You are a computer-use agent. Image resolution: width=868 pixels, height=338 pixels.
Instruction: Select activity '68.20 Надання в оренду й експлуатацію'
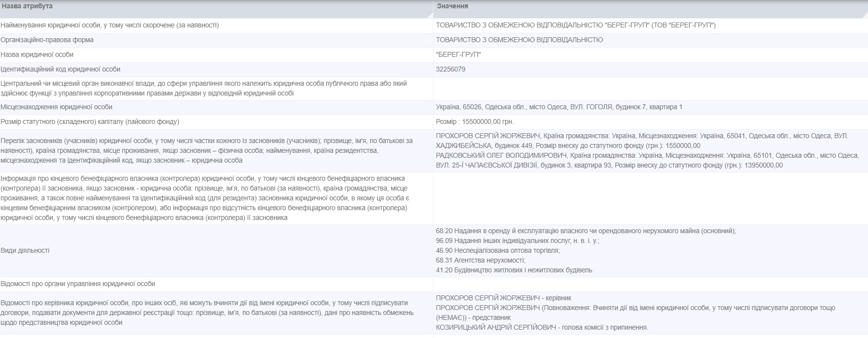point(586,231)
